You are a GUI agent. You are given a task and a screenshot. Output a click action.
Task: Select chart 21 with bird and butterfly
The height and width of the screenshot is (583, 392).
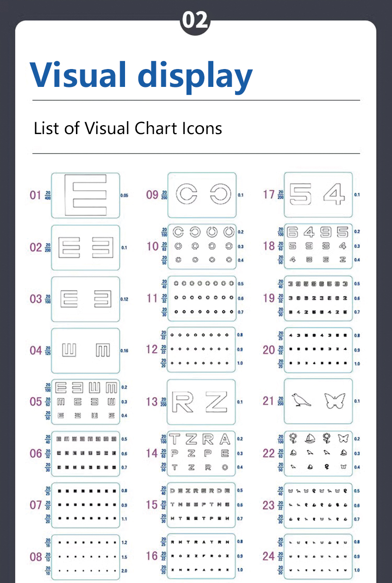(319, 401)
